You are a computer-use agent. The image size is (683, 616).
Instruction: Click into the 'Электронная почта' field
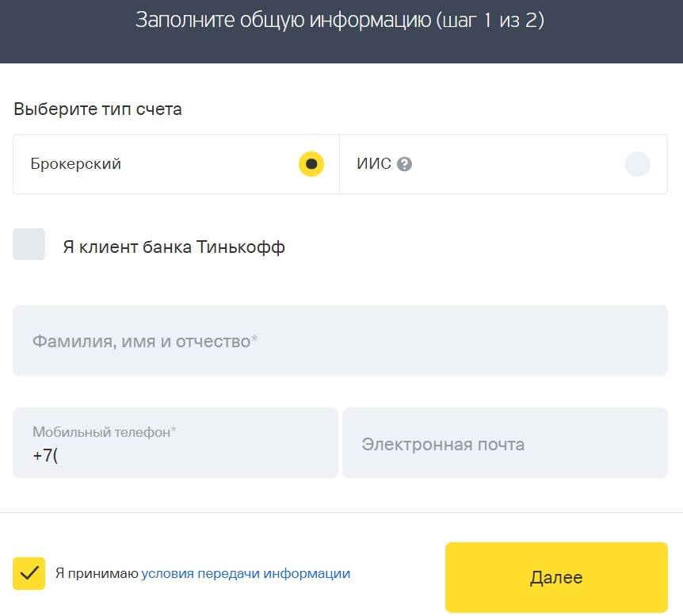pyautogui.click(x=505, y=443)
